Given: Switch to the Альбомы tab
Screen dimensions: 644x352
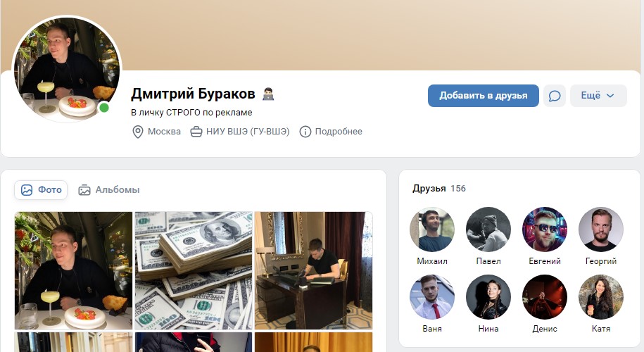Looking at the screenshot, I should click(109, 190).
